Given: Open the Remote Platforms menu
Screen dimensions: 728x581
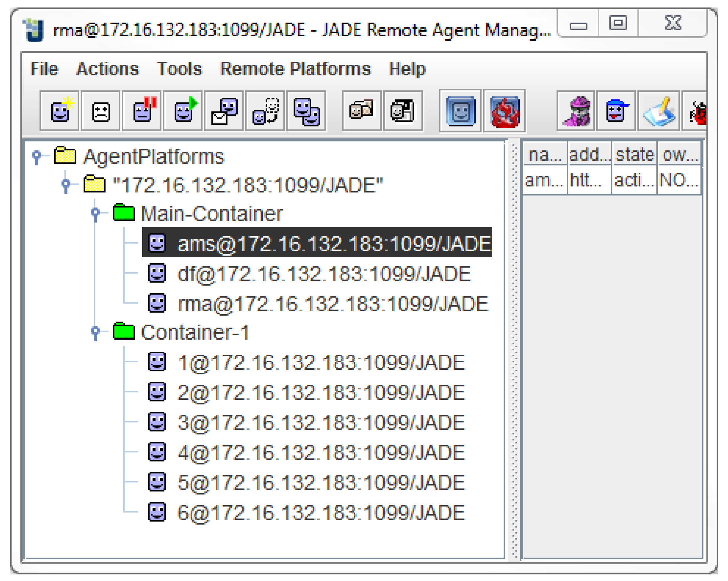Looking at the screenshot, I should (x=295, y=69).
